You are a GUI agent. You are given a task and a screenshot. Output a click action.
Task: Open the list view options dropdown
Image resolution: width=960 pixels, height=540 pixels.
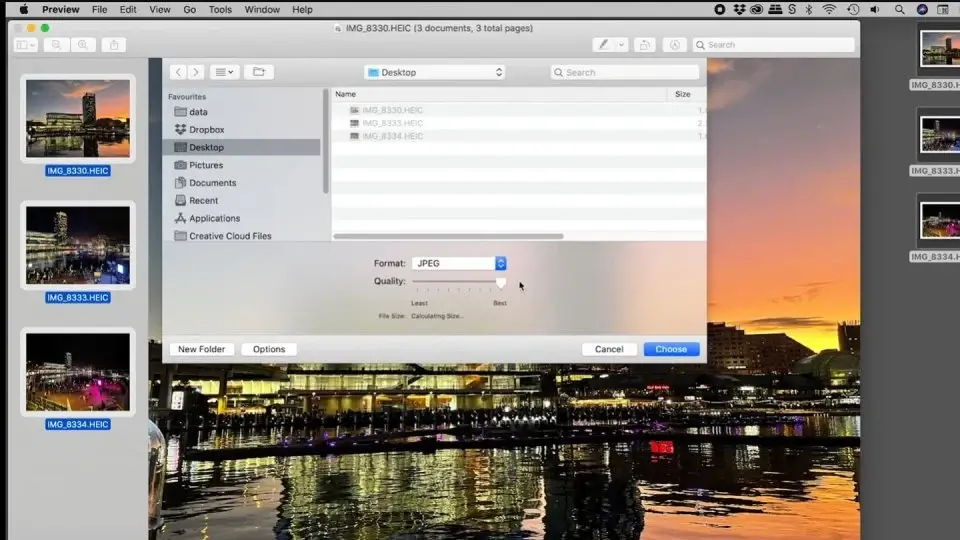coord(225,72)
